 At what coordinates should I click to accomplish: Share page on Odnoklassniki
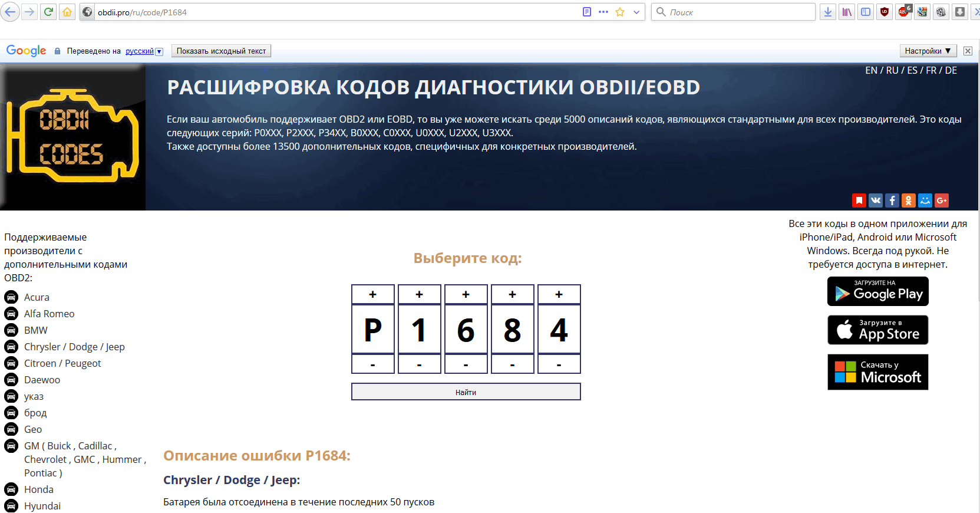tap(909, 200)
